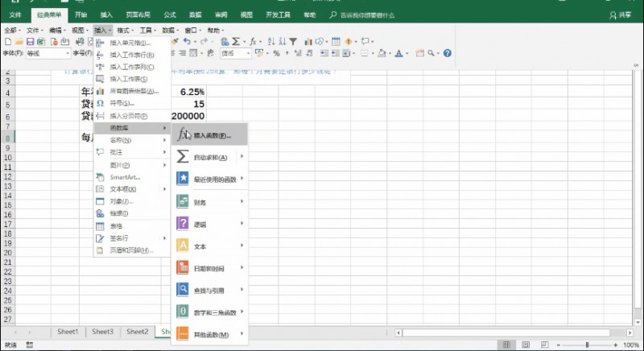644x351 pixels.
Task: Switch to Page Break Preview in status bar
Action: click(544, 345)
